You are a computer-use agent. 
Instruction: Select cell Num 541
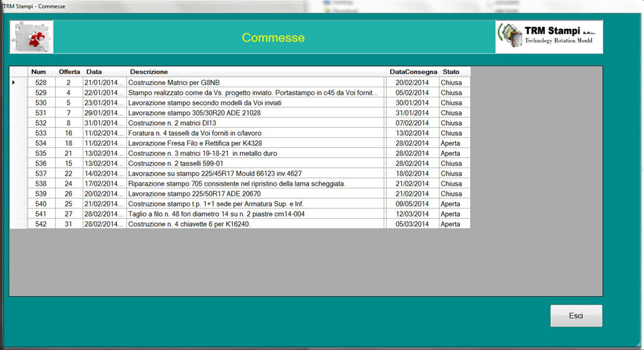(41, 214)
